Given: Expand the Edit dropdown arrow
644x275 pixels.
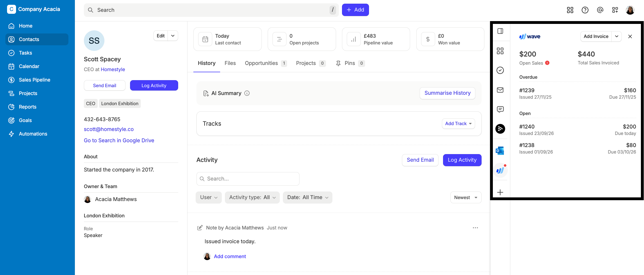Looking at the screenshot, I should coord(173,36).
